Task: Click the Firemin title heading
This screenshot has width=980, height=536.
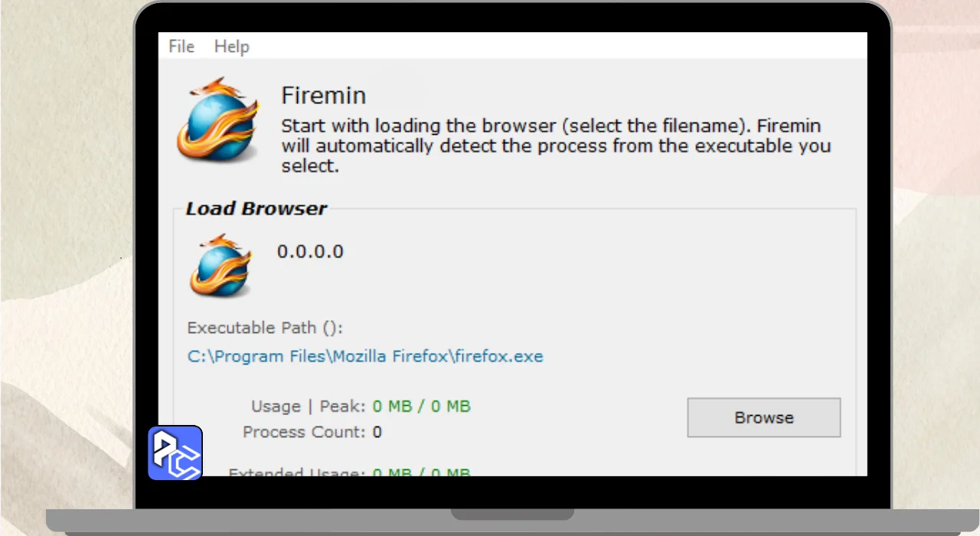Action: click(324, 96)
